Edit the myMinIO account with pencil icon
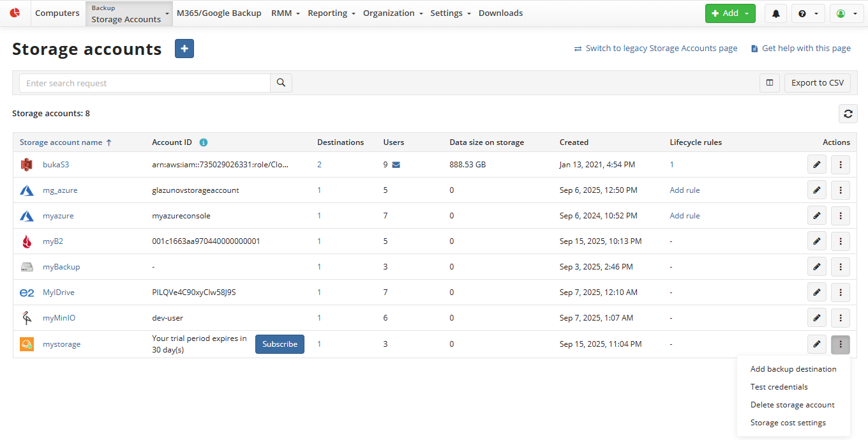Screen dimensions: 868x440 816,318
